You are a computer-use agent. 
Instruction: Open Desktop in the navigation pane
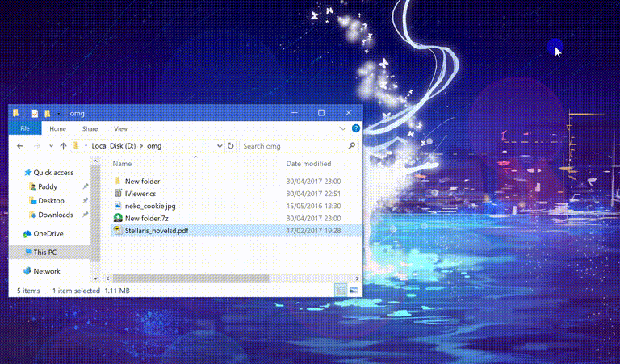[47, 201]
